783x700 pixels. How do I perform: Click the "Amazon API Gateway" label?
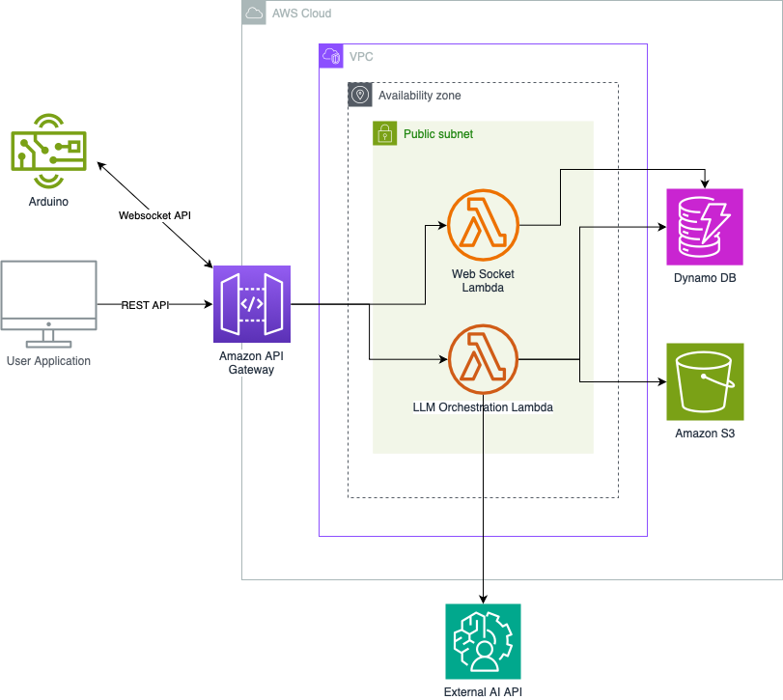[251, 362]
